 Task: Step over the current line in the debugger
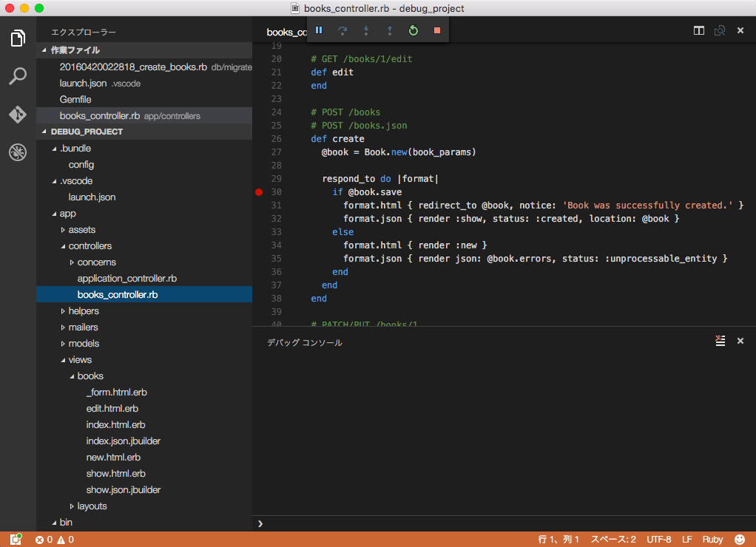[x=342, y=30]
